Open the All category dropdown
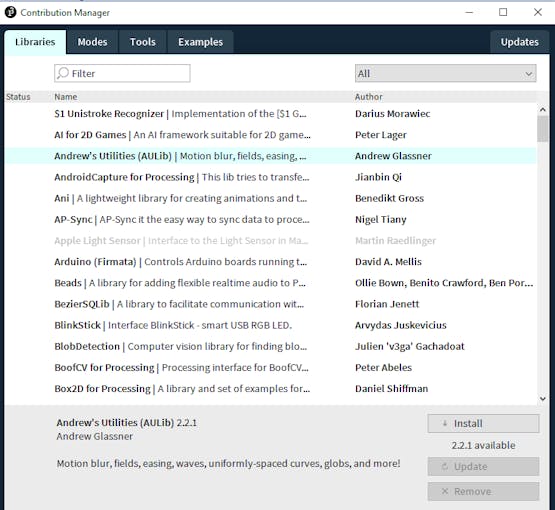555x510 pixels. (x=445, y=73)
